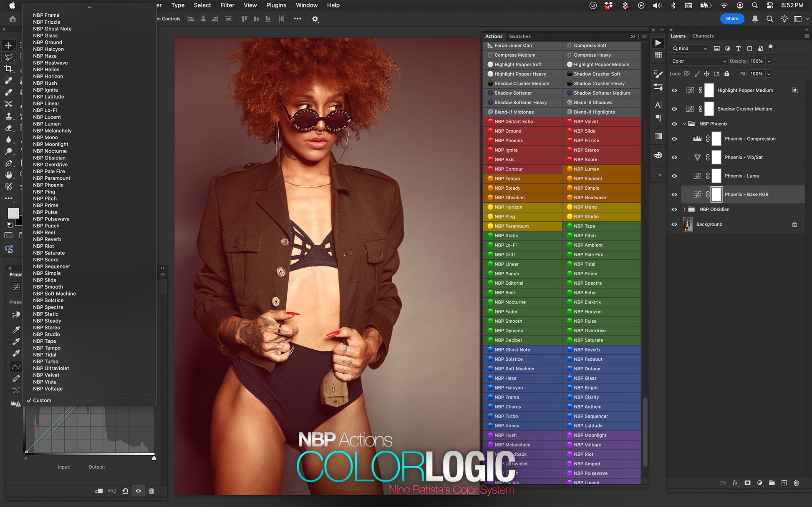Hide the Background layer
This screenshot has height=507, width=812.
pos(674,224)
